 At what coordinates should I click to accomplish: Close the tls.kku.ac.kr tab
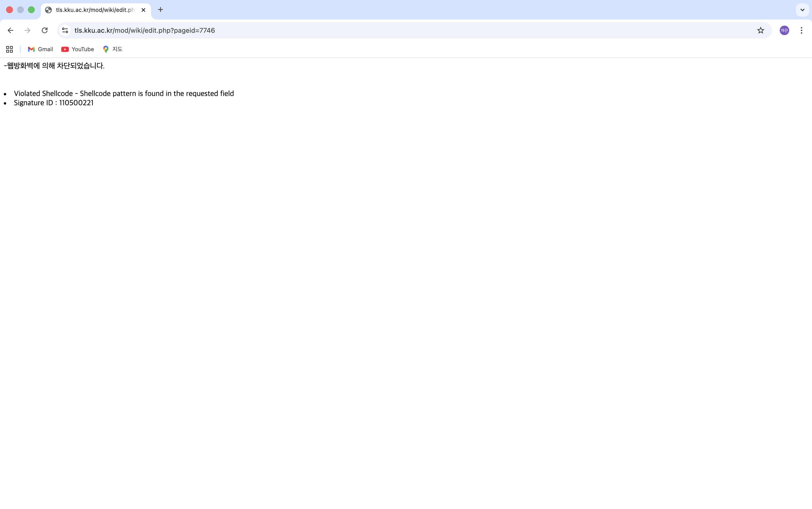pyautogui.click(x=143, y=10)
